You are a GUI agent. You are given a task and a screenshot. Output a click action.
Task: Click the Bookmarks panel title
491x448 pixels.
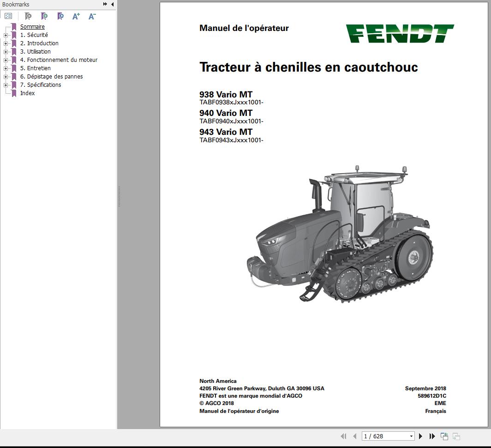[16, 5]
